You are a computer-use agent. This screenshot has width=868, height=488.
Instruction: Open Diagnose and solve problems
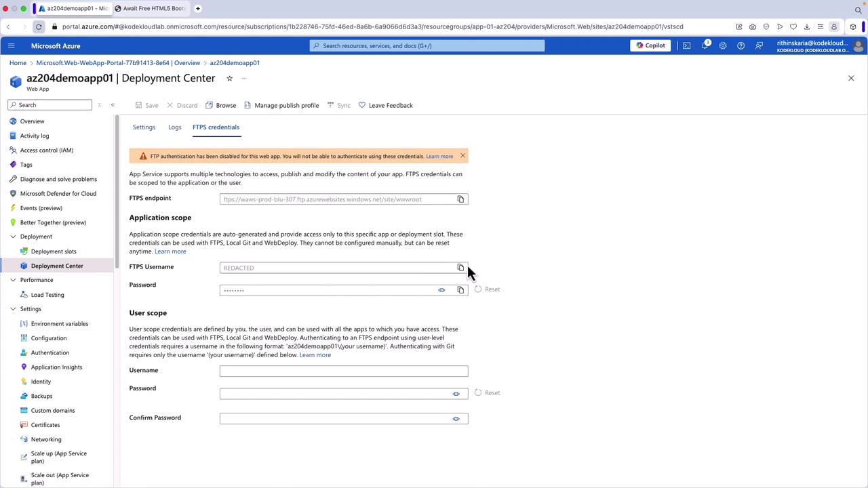click(x=58, y=179)
